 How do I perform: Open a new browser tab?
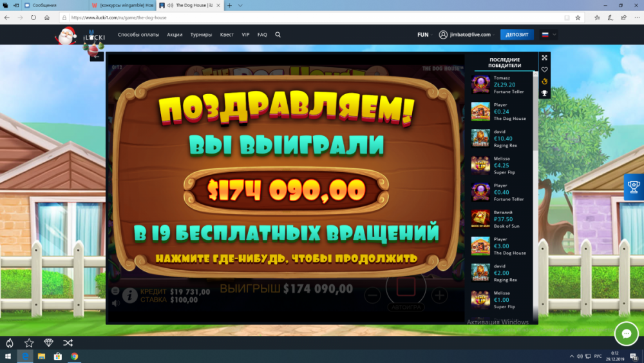(230, 5)
